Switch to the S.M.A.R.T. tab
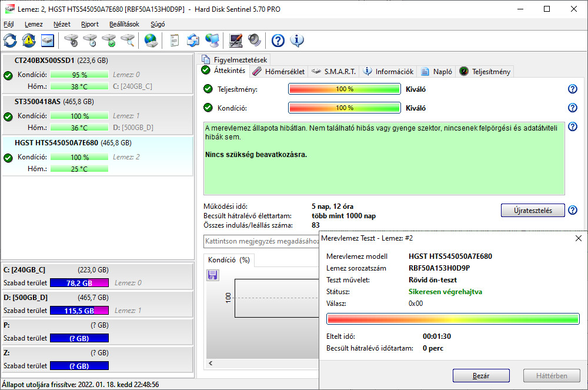Screen dimensions: 588x390 [333, 72]
